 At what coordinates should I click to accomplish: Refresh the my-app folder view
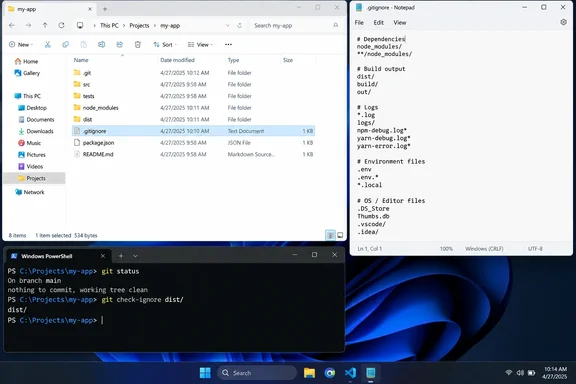(61, 25)
